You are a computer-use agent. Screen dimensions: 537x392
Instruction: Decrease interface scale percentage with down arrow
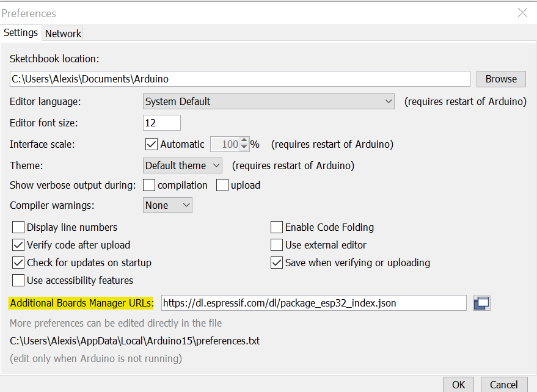pyautogui.click(x=244, y=147)
